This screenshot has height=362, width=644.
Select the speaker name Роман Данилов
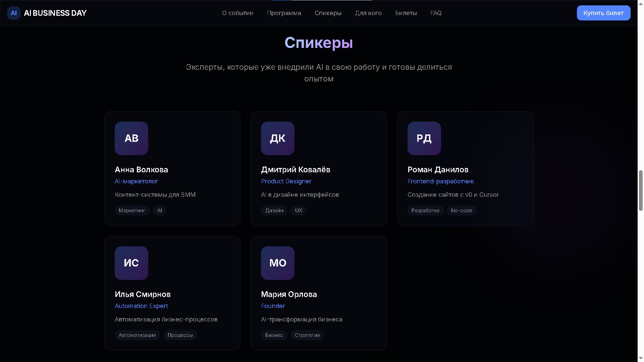[438, 170]
